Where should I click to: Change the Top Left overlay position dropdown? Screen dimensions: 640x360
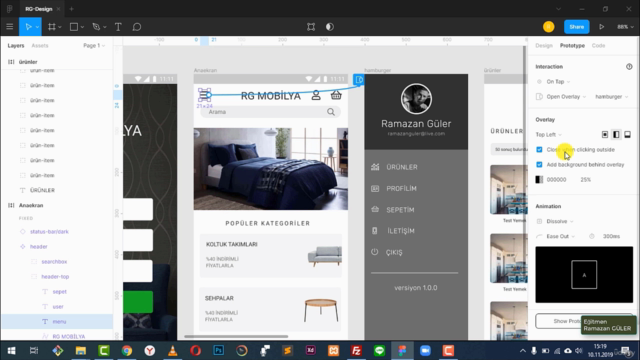[x=549, y=135]
